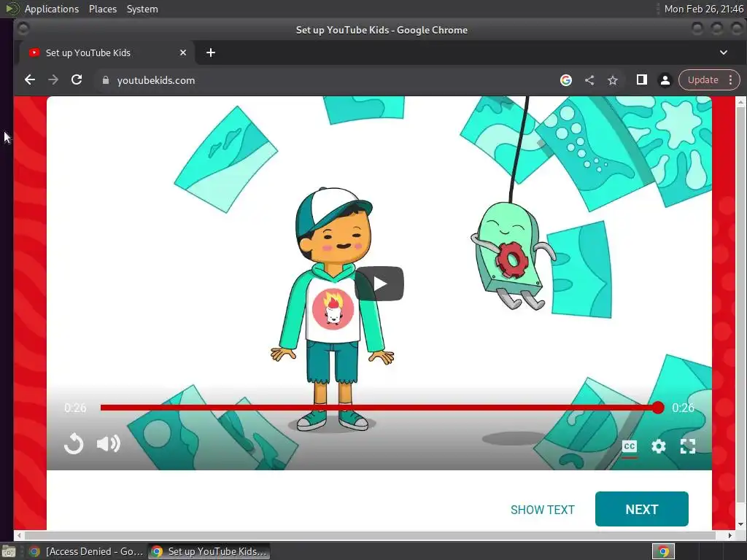The height and width of the screenshot is (560, 747).
Task: Click scrollbar up arrow
Action: (740, 102)
